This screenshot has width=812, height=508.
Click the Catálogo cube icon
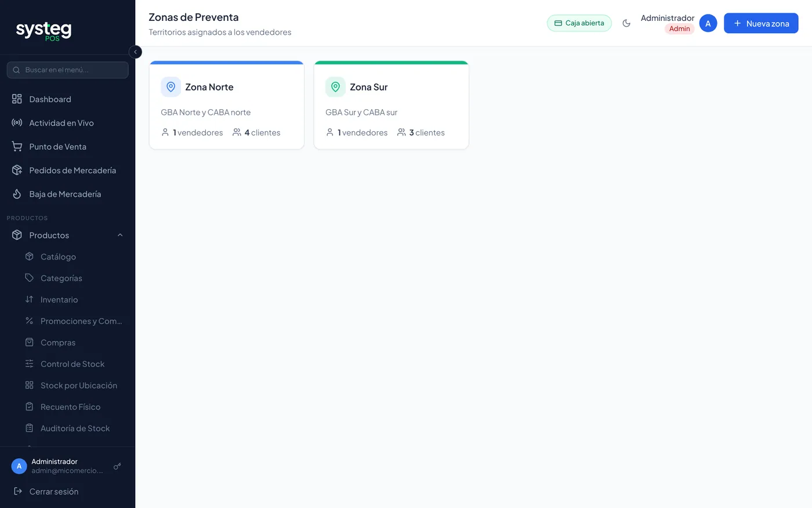click(30, 257)
